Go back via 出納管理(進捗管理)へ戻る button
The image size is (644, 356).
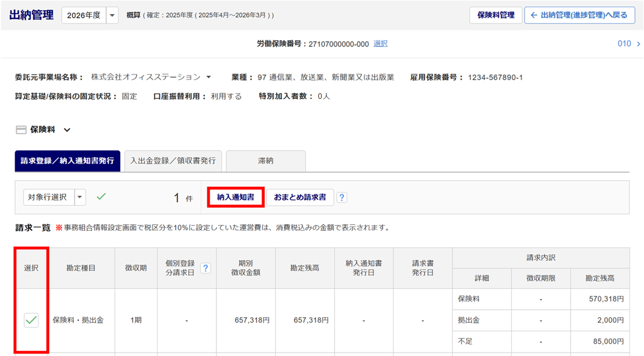click(x=580, y=15)
